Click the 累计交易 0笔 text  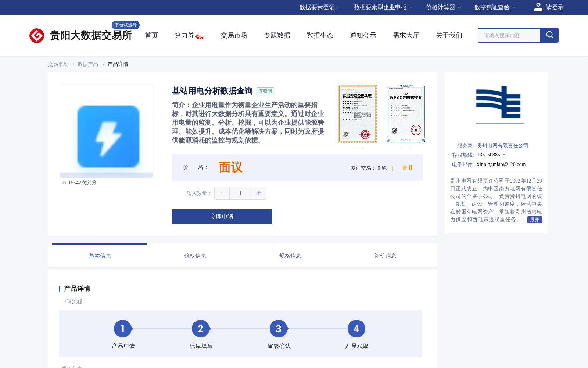click(369, 168)
